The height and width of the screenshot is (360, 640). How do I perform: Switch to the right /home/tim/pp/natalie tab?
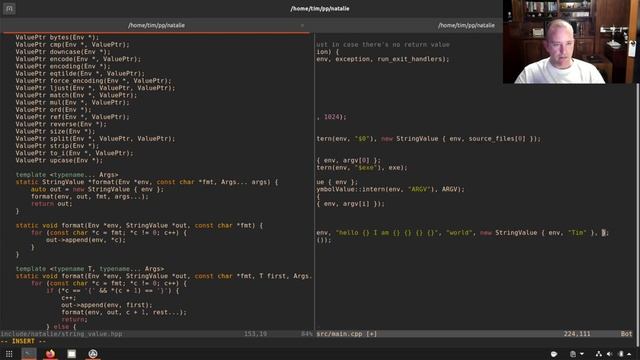466,25
